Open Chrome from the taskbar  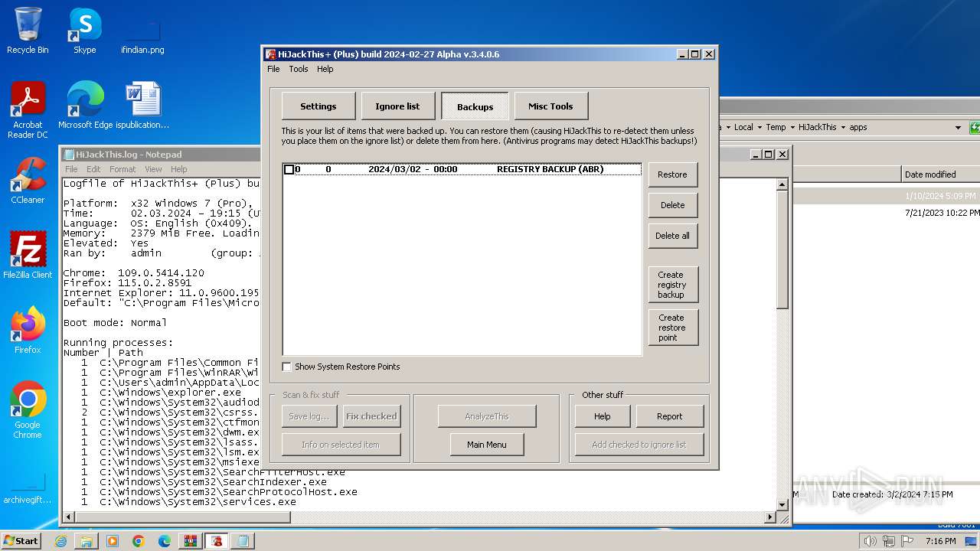139,541
